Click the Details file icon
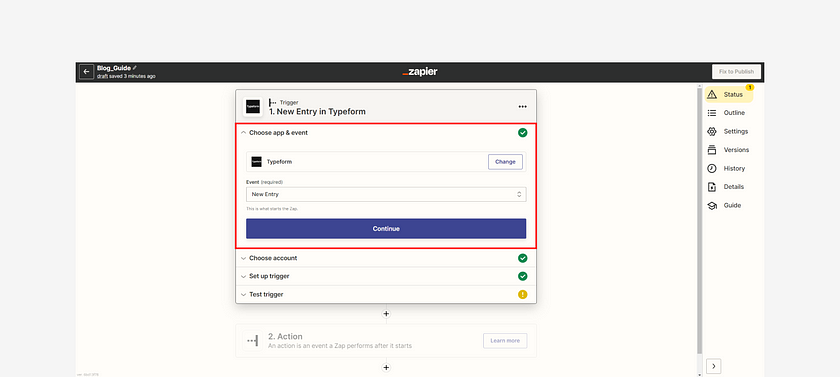The height and width of the screenshot is (377, 840). point(712,187)
